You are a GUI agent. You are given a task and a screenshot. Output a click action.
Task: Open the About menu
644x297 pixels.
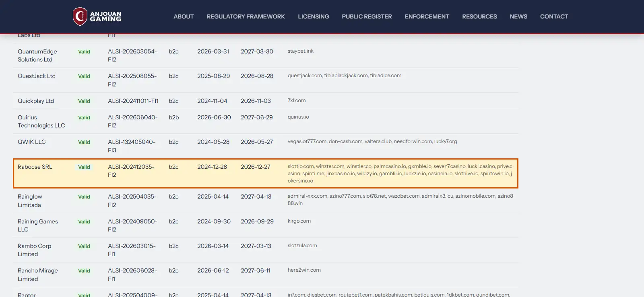(184, 16)
